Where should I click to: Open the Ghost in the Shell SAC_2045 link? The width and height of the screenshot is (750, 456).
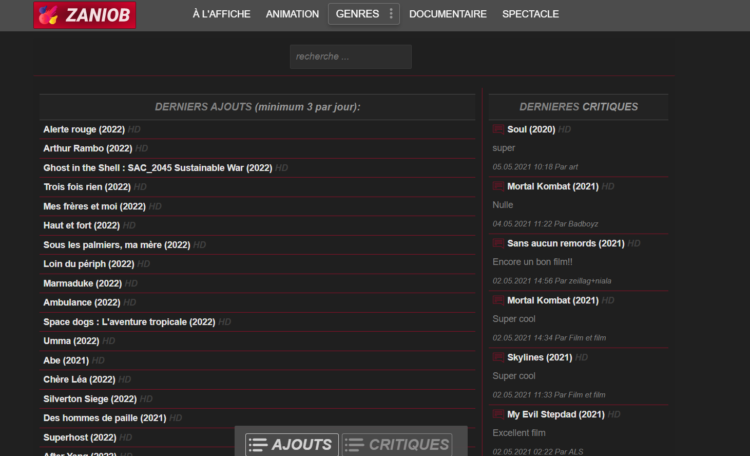click(x=157, y=168)
